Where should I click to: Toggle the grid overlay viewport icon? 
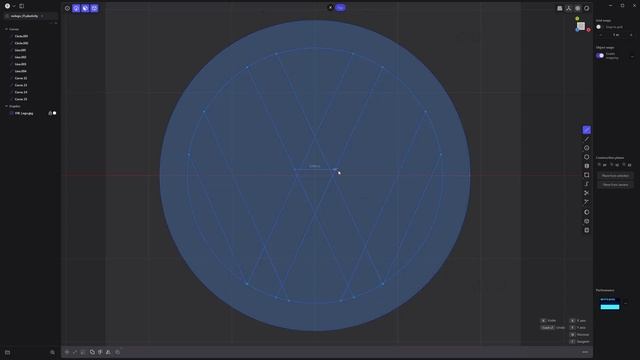point(578,8)
